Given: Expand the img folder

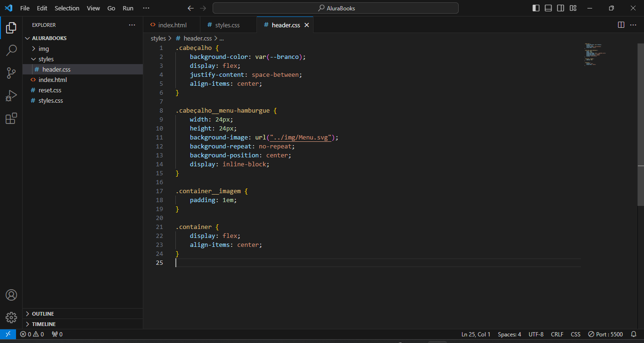Looking at the screenshot, I should (83, 49).
